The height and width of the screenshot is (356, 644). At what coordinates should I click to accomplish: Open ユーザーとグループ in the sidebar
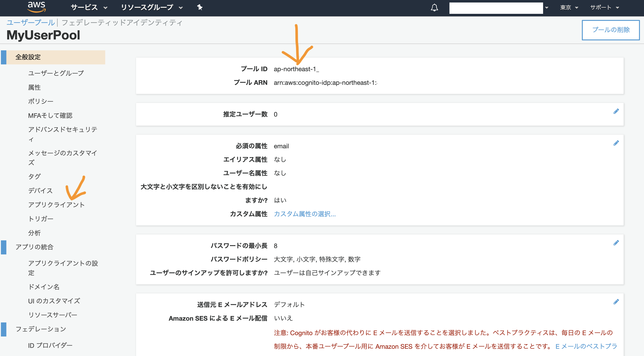click(x=56, y=73)
